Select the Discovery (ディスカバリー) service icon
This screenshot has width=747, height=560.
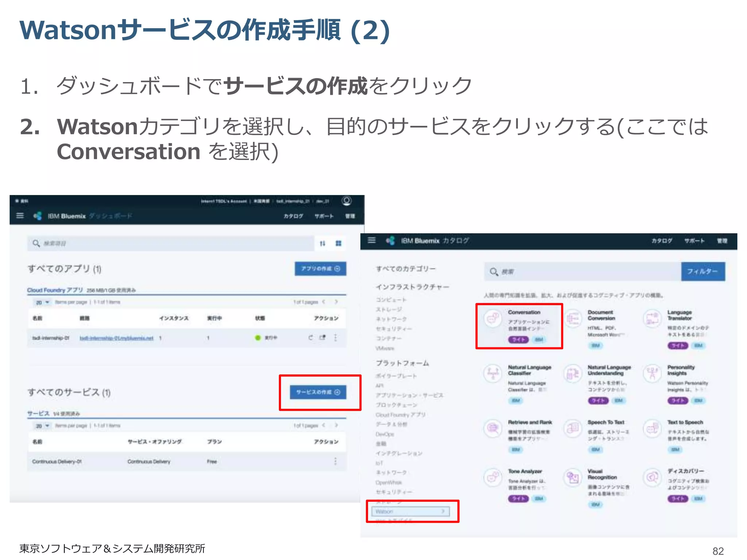point(652,477)
